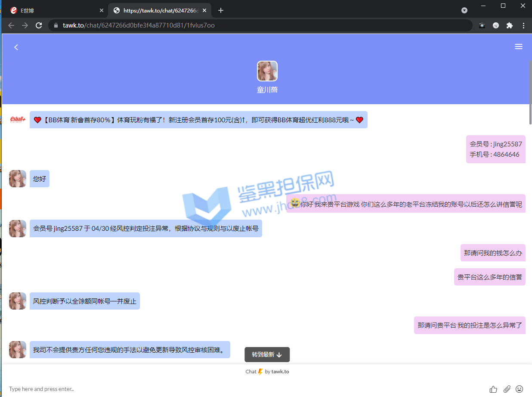This screenshot has height=397, width=532.
Task: Click the paperclip attachment icon
Action: [x=507, y=389]
